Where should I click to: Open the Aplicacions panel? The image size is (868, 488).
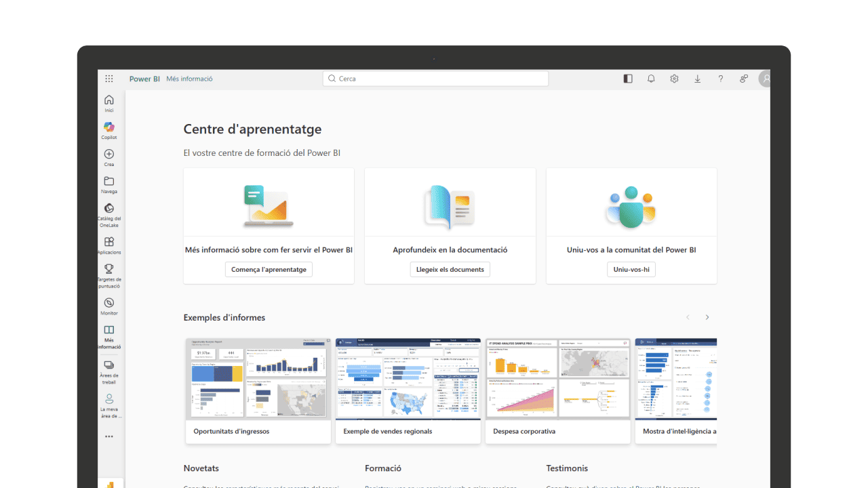(x=108, y=244)
